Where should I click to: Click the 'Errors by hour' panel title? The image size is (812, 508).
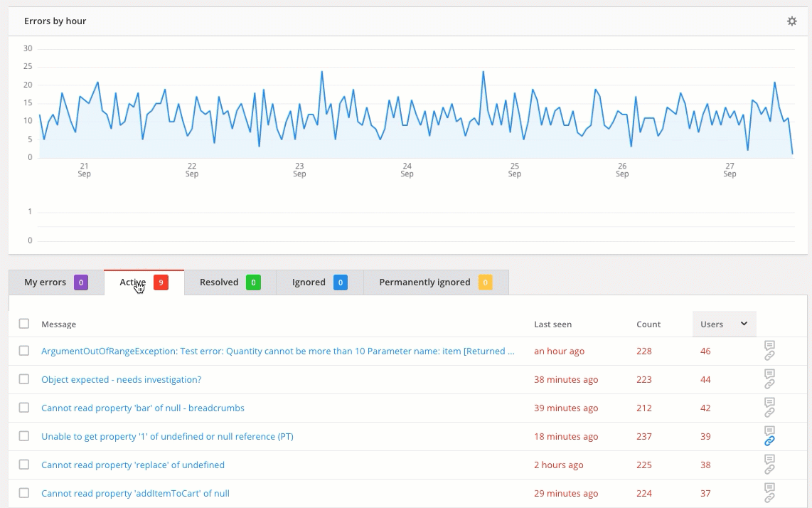(x=55, y=21)
